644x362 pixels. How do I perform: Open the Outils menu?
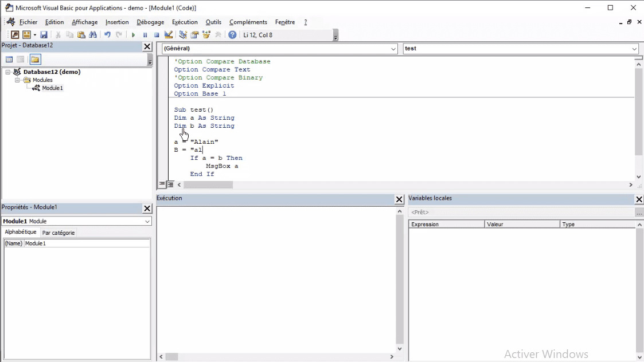click(x=213, y=22)
